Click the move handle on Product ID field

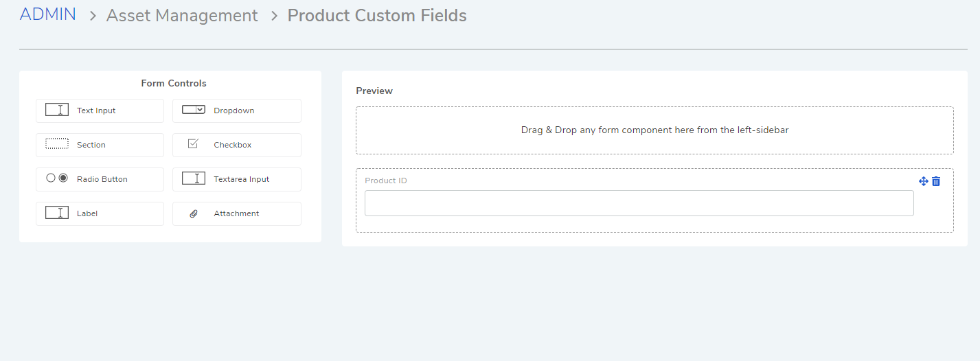click(924, 181)
